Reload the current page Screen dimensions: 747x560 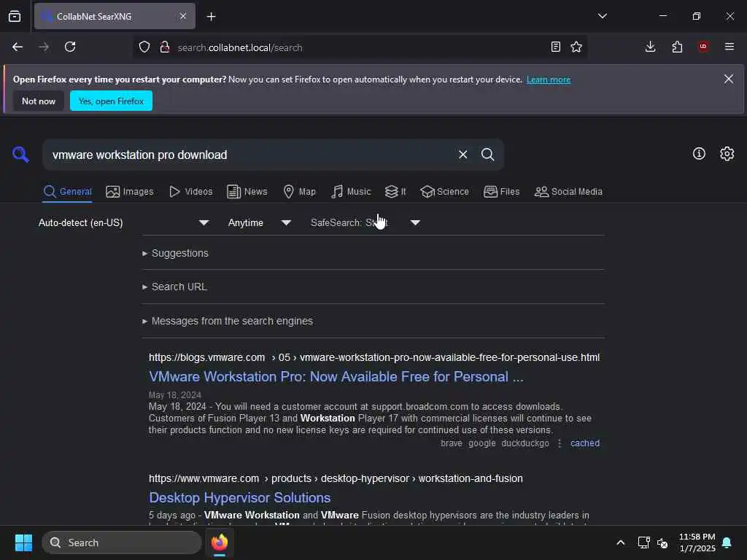[x=70, y=47]
